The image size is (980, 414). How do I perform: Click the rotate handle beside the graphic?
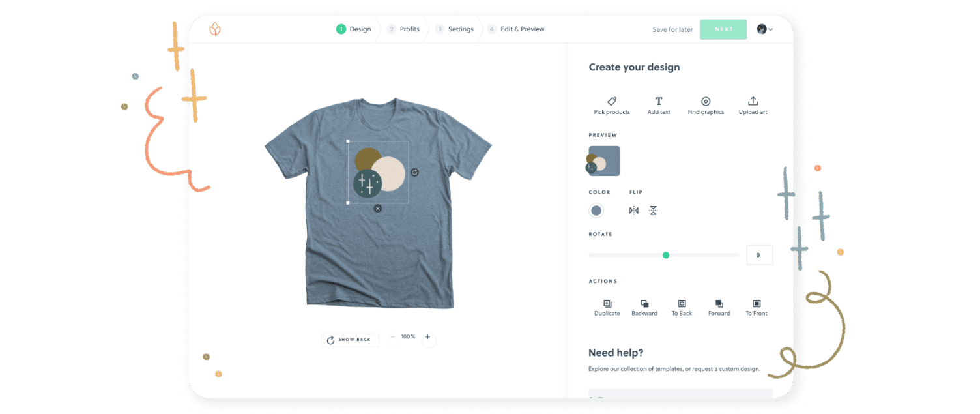tap(415, 173)
